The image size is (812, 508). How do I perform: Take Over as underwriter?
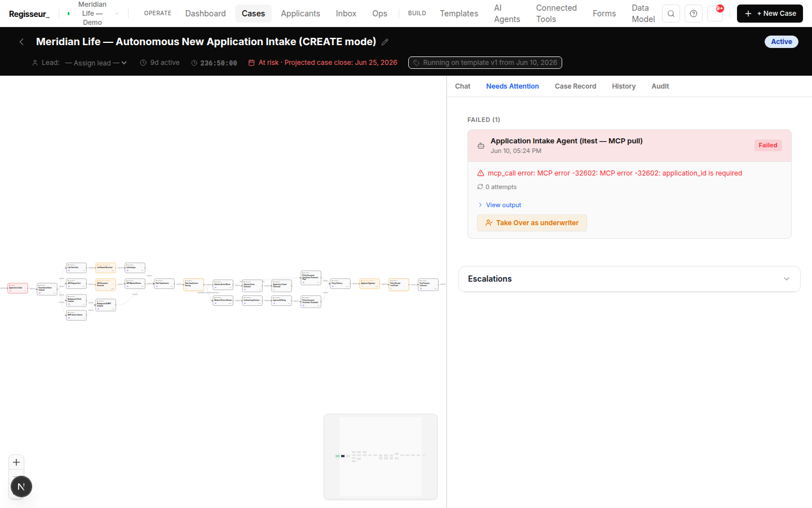click(532, 223)
